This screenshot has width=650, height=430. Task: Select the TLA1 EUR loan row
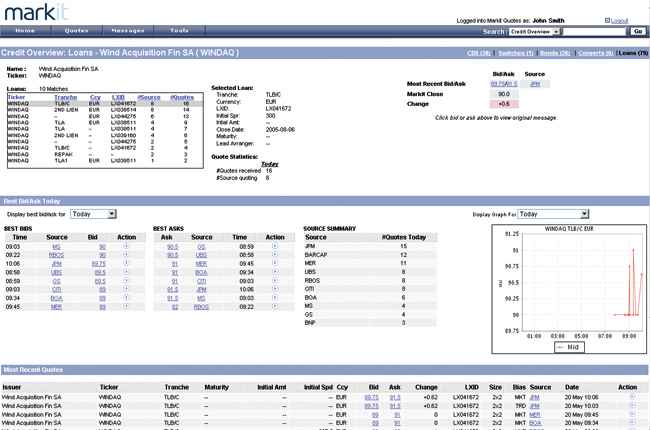click(x=105, y=160)
